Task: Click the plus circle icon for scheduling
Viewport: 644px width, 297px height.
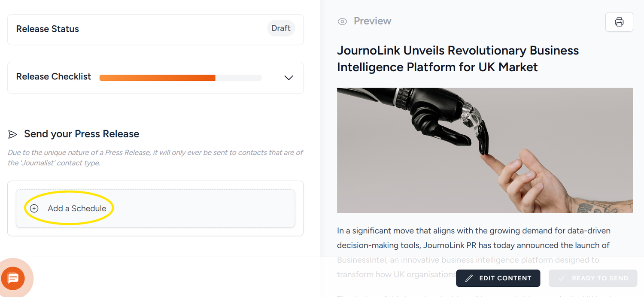Action: (x=34, y=209)
